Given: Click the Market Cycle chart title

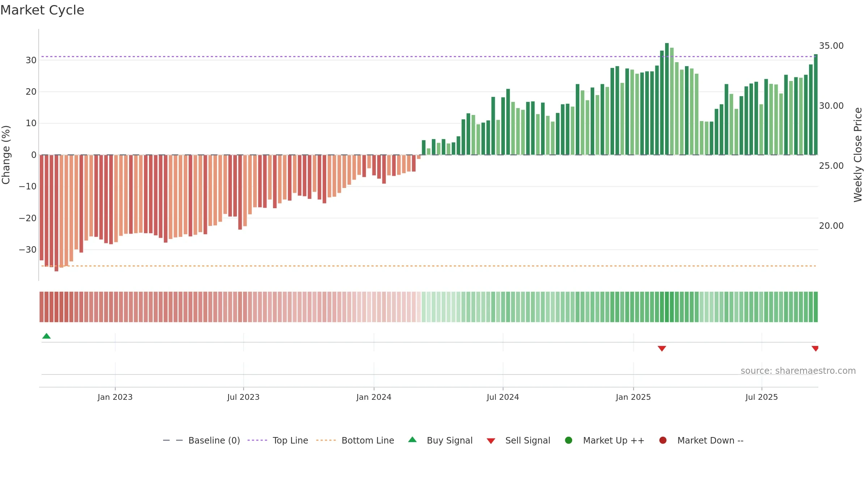Looking at the screenshot, I should pos(42,10).
